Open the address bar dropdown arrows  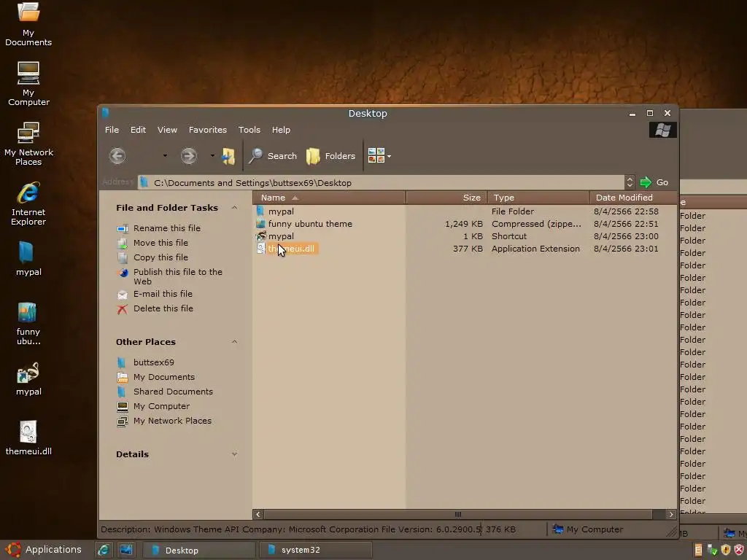[630, 182]
